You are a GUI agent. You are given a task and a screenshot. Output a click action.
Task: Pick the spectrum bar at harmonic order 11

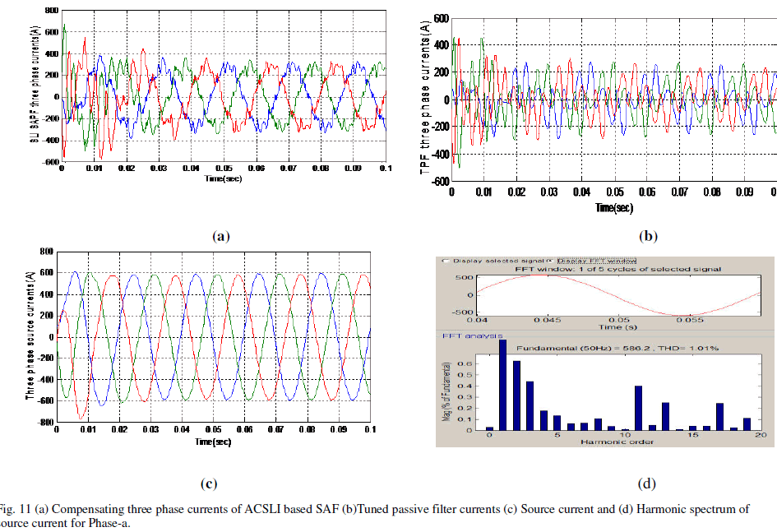point(638,408)
